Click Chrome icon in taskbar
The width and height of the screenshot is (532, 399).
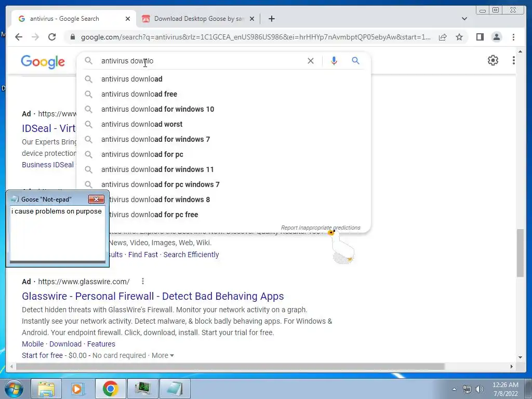pos(110,389)
